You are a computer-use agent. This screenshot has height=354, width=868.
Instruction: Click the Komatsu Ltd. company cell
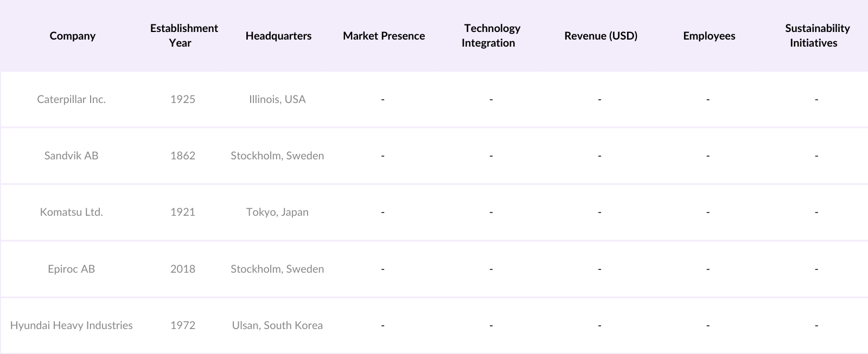point(72,212)
